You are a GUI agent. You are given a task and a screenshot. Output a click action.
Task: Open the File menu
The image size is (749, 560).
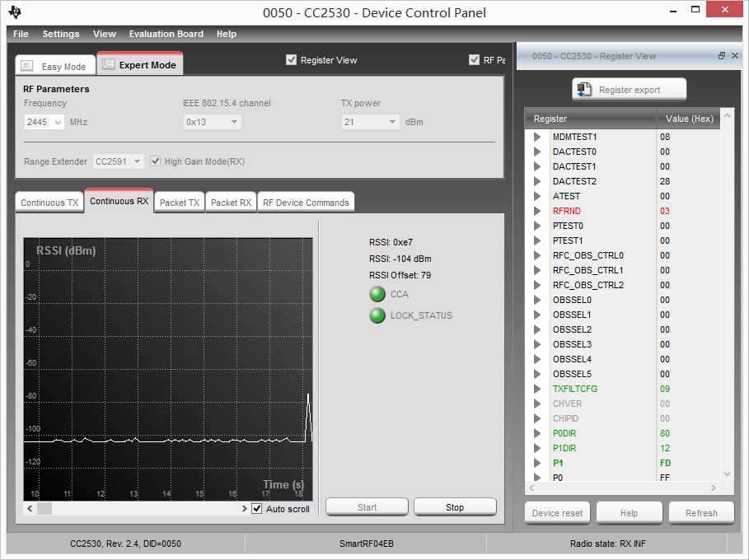[x=21, y=34]
